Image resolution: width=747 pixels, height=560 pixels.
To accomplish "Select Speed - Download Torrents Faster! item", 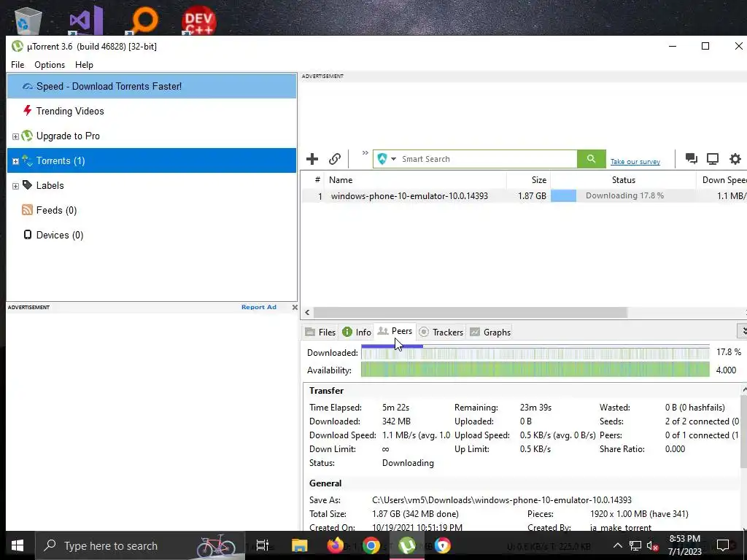I will coord(152,86).
